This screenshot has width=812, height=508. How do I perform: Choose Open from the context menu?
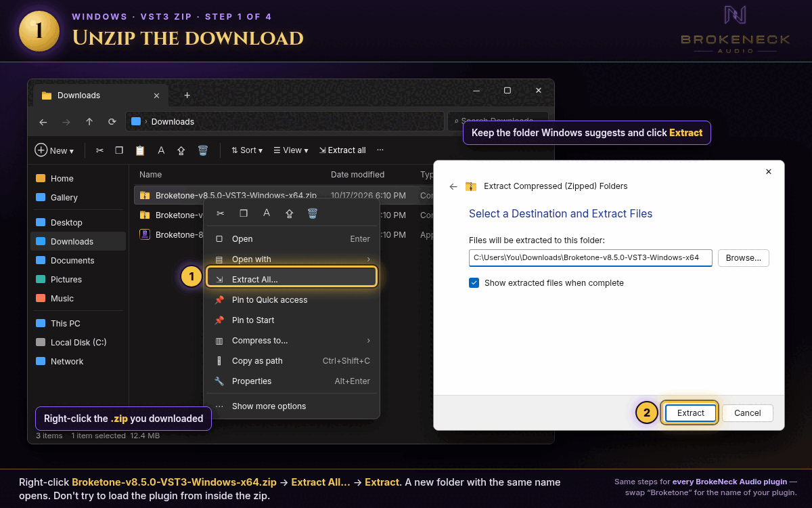(292, 239)
